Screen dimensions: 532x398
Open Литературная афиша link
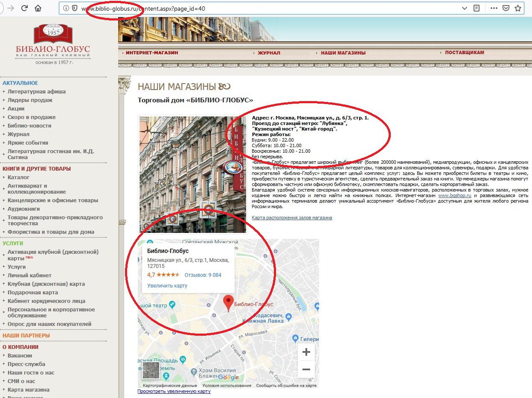[x=37, y=91]
